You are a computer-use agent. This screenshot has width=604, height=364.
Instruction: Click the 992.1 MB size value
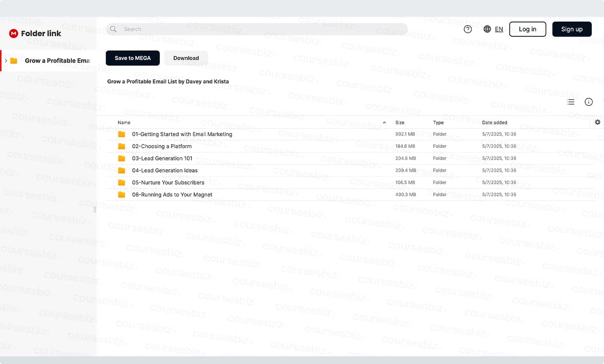(x=405, y=134)
